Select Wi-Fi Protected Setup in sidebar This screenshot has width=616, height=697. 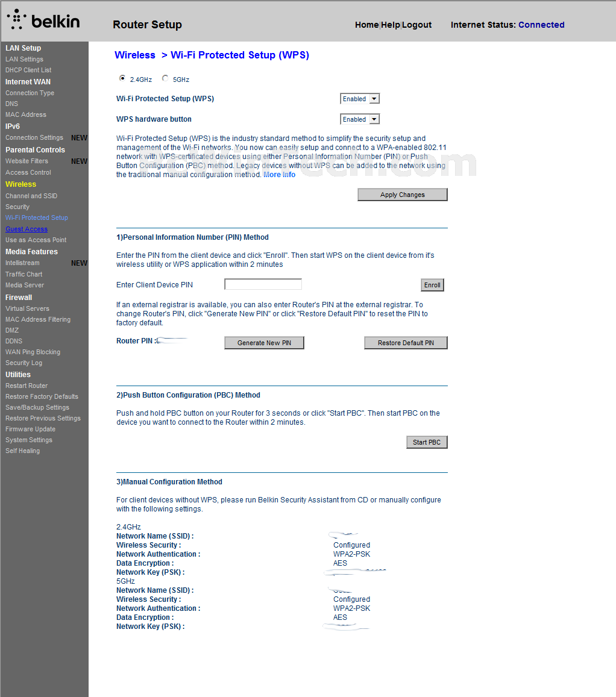pyautogui.click(x=37, y=218)
